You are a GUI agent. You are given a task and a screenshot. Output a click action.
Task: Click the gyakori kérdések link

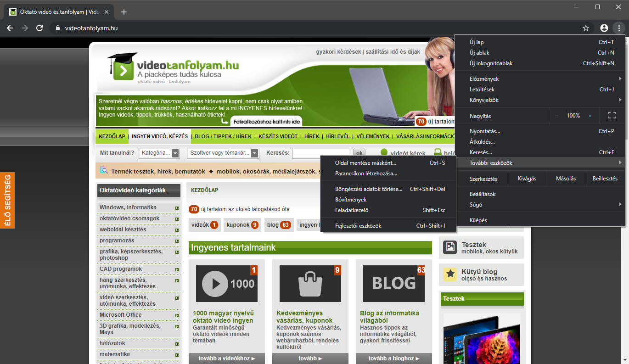coord(338,52)
